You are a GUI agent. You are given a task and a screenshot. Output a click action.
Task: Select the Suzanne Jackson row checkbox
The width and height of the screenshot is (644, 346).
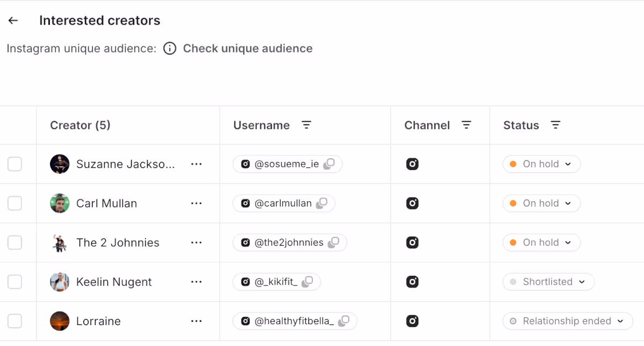click(14, 164)
